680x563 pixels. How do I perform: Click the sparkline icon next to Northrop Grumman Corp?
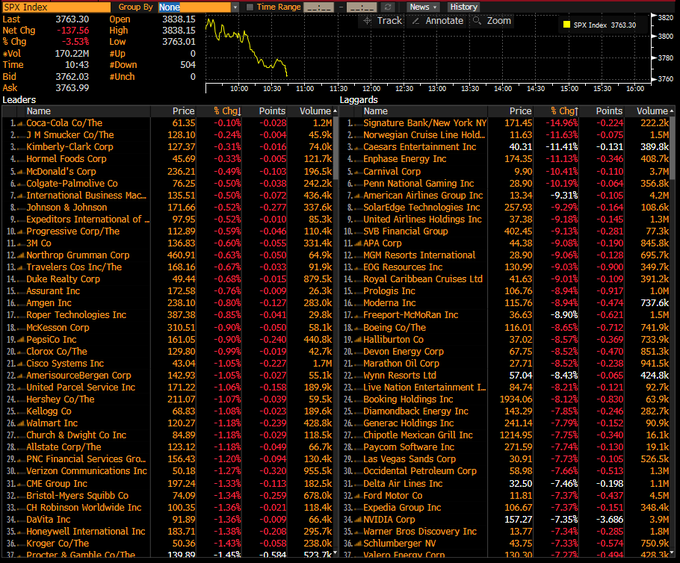[x=20, y=255]
